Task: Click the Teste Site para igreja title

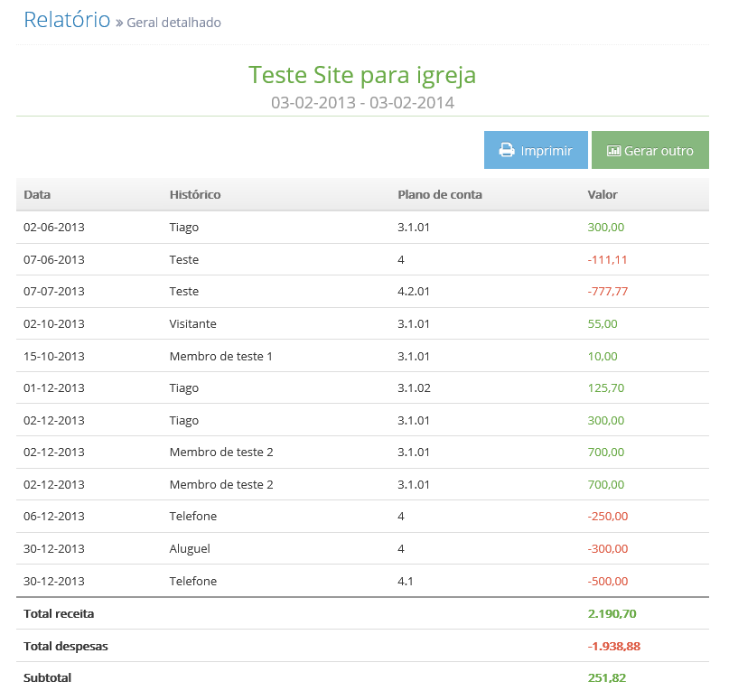Action: [x=362, y=74]
